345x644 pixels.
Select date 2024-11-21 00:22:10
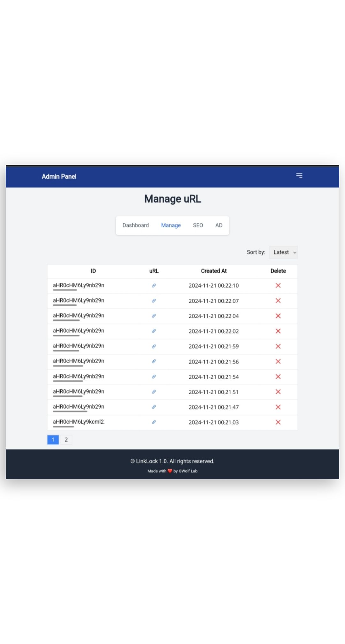(x=214, y=286)
